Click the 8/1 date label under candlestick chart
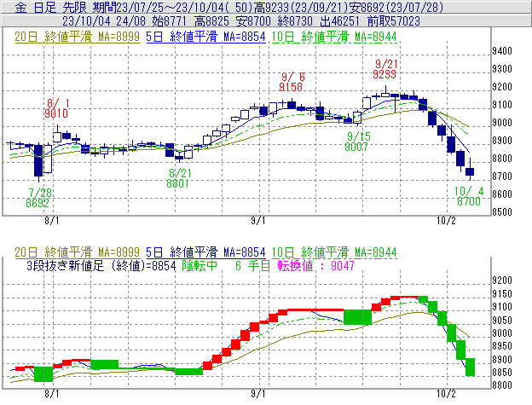 51,221
